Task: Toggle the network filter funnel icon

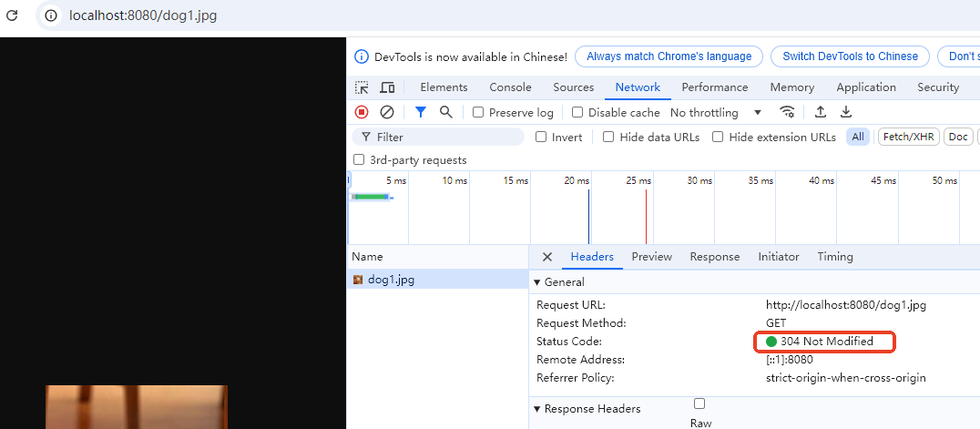Action: (420, 112)
